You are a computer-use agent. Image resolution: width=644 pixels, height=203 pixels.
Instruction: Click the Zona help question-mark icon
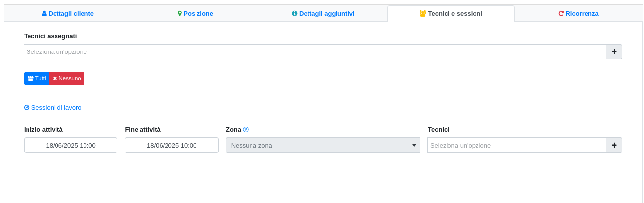(x=246, y=130)
